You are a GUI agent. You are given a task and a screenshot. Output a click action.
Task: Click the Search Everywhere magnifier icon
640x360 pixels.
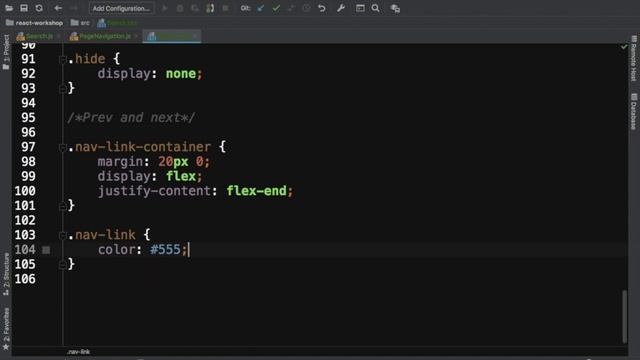[x=376, y=8]
